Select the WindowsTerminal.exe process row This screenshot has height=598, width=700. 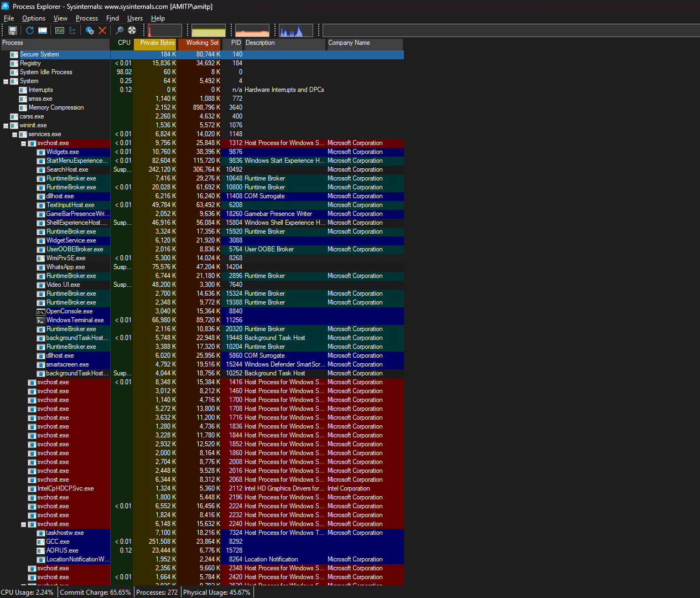tap(75, 320)
